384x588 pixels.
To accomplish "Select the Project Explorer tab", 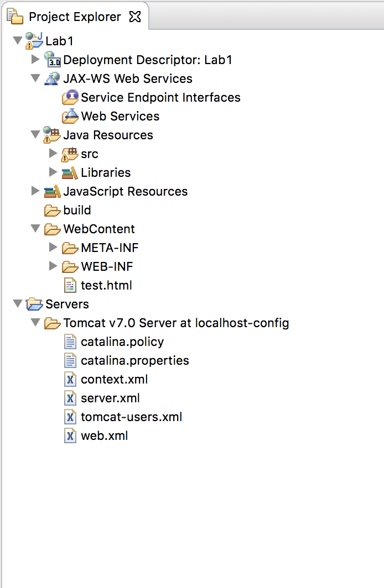I will tap(74, 16).
